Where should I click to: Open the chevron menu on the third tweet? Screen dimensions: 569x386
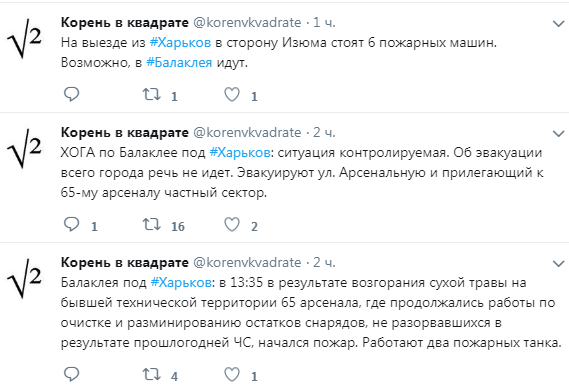pyautogui.click(x=558, y=264)
